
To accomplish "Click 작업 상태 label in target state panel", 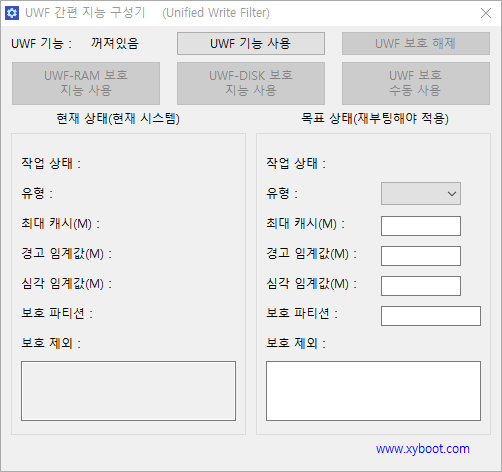I will coord(296,163).
